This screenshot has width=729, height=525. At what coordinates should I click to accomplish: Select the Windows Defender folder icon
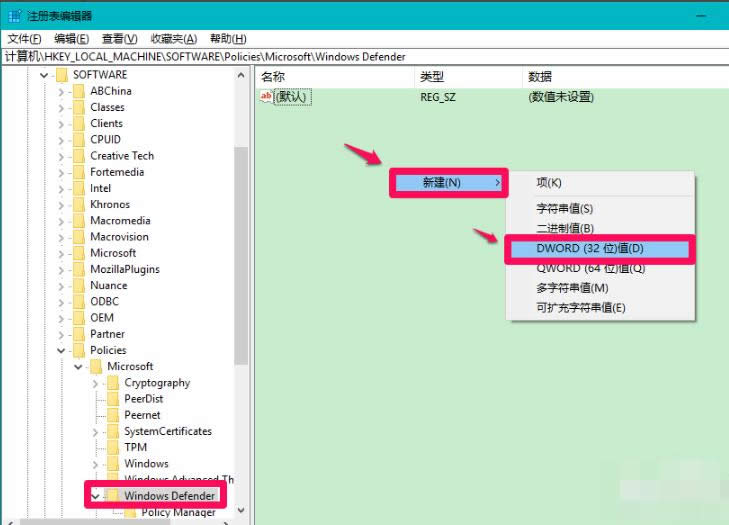click(113, 495)
